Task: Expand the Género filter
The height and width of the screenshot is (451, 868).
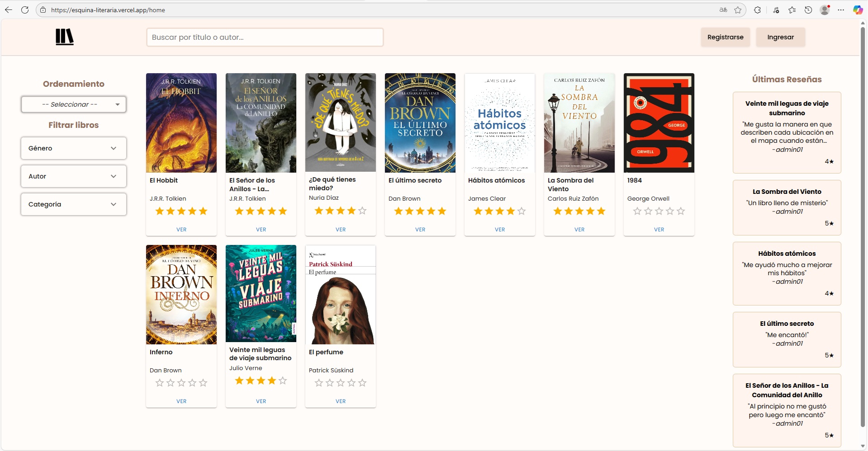Action: point(74,148)
